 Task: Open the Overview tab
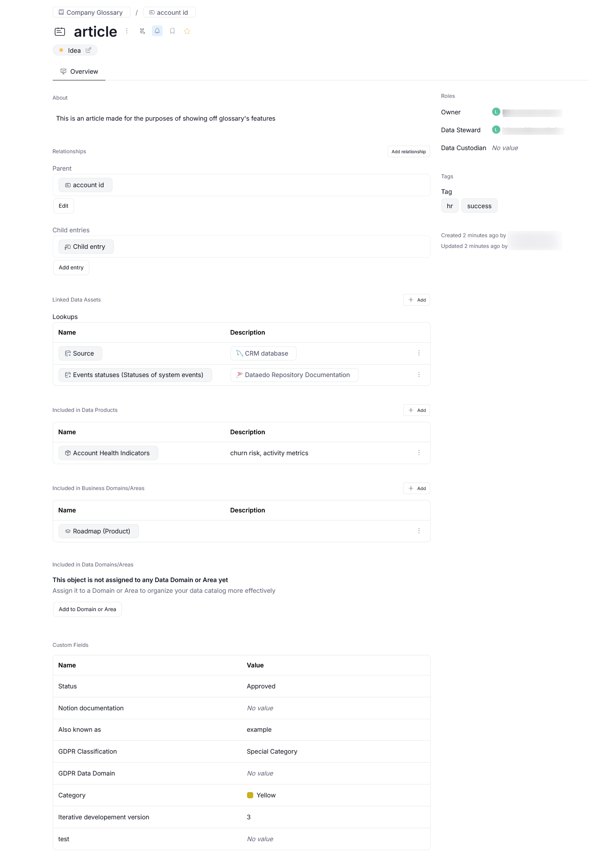tap(79, 71)
